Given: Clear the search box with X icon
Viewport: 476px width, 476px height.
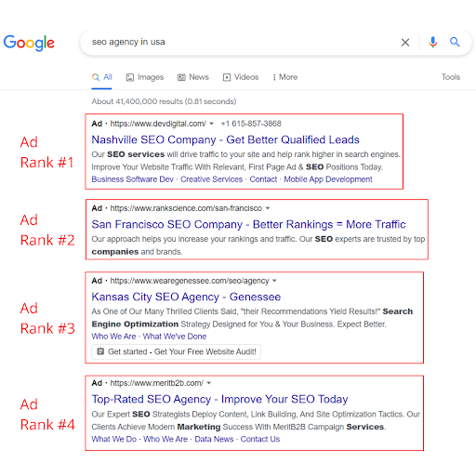Looking at the screenshot, I should (405, 42).
